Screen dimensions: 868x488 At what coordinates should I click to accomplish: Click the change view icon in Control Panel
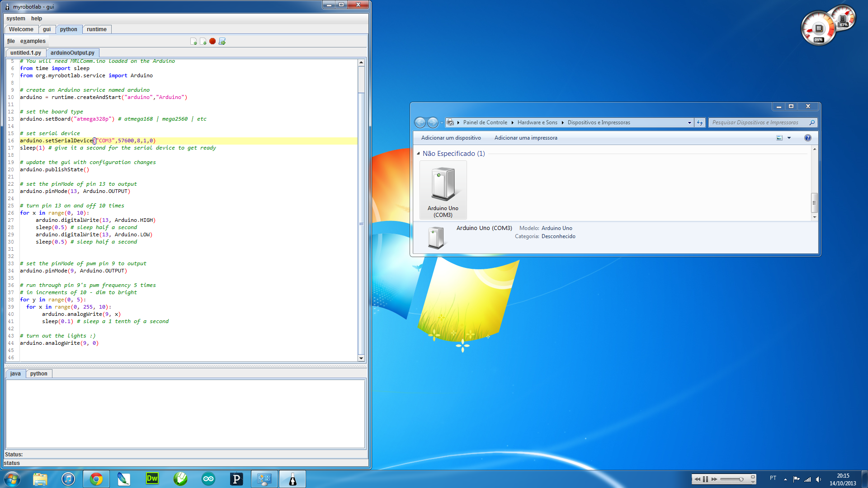point(779,138)
